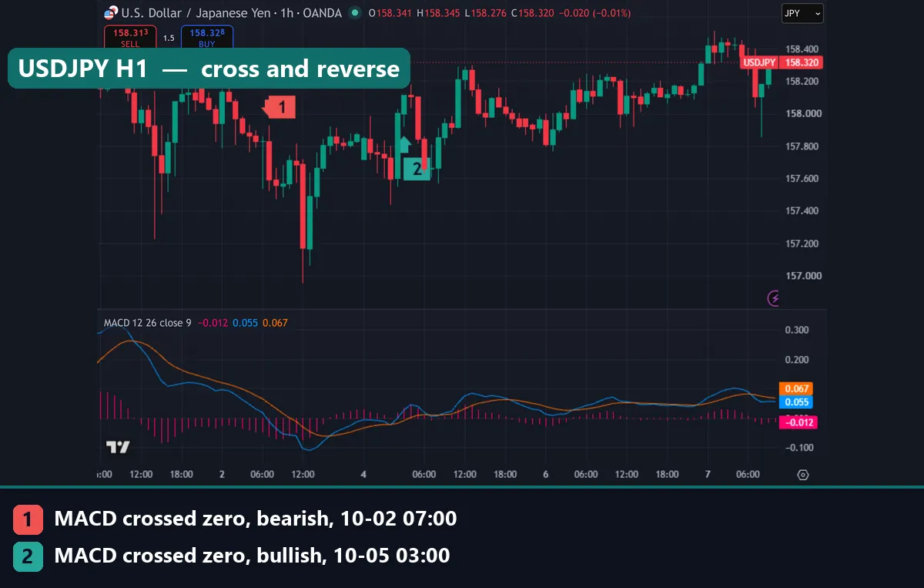This screenshot has height=588, width=924.
Task: Click the red SELL 158.313 button
Action: pyautogui.click(x=130, y=37)
